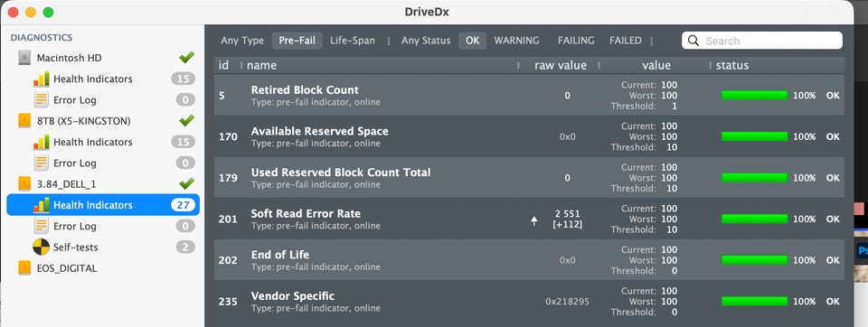Toggle the WARNING status filter
The height and width of the screenshot is (327, 868).
pos(516,41)
